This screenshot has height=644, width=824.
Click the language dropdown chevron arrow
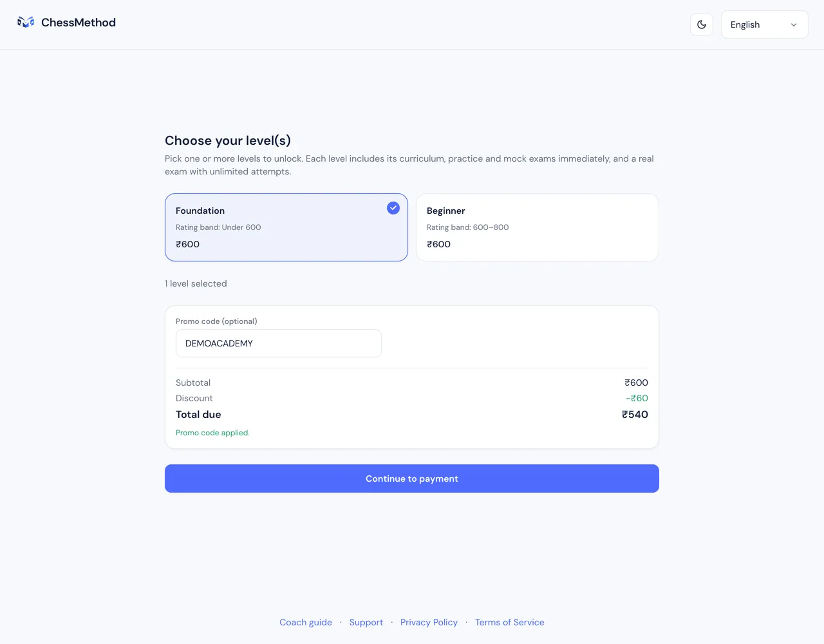click(794, 25)
